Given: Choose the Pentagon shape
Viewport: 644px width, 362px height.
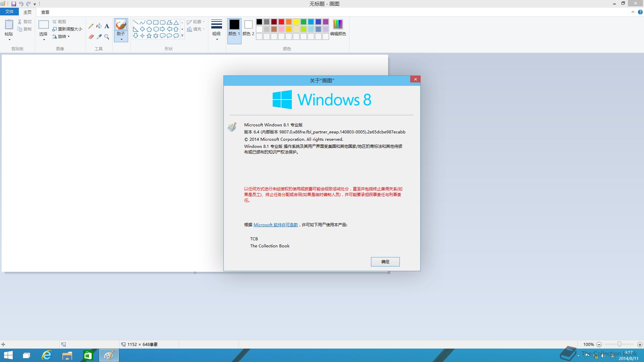Looking at the screenshot, I should [x=149, y=29].
